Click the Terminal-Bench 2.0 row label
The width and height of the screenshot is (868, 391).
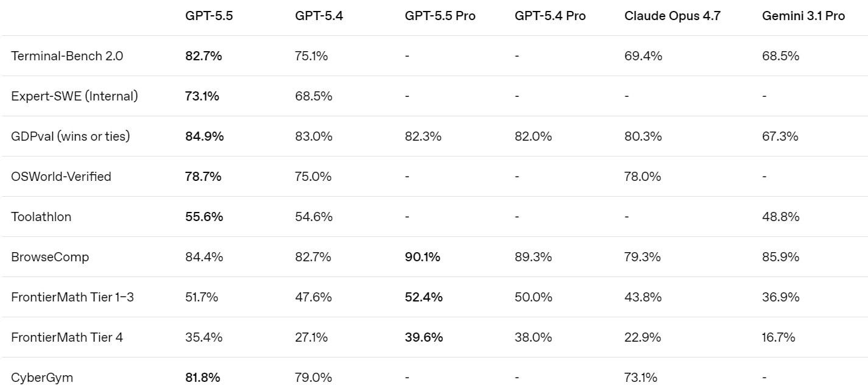[67, 56]
